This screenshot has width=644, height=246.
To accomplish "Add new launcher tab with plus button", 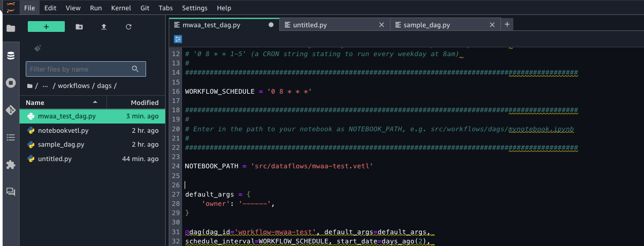I will tap(507, 24).
